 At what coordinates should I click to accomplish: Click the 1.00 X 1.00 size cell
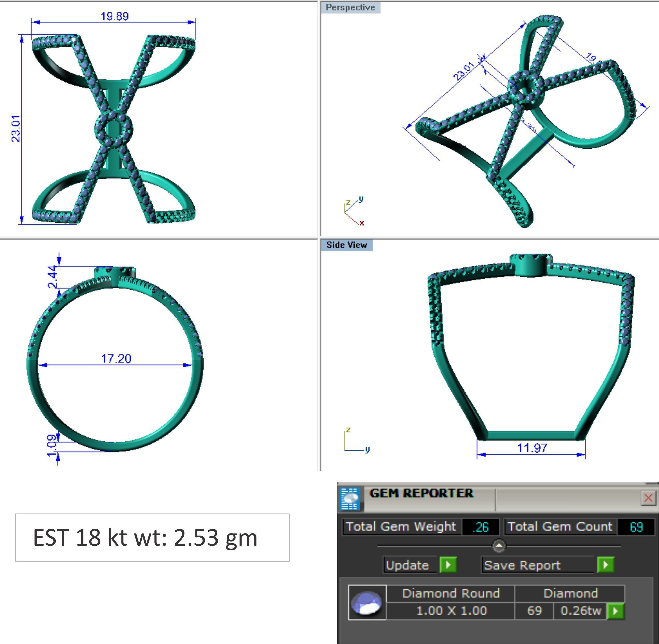tap(451, 611)
